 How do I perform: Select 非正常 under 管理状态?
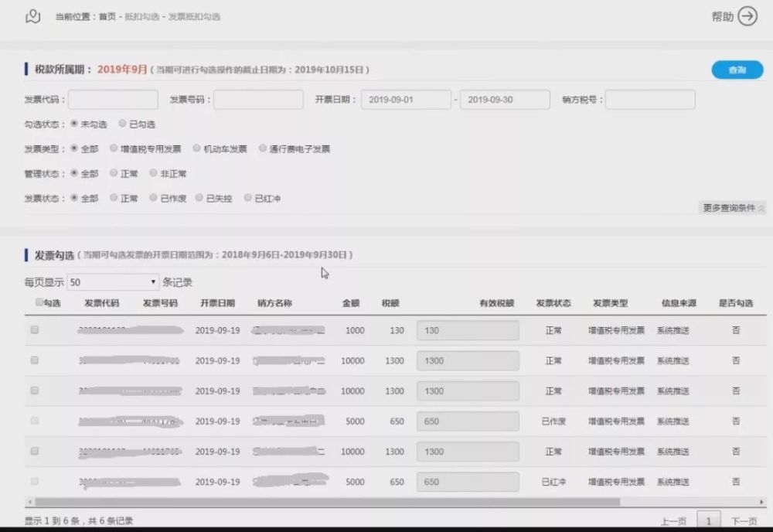pos(152,173)
